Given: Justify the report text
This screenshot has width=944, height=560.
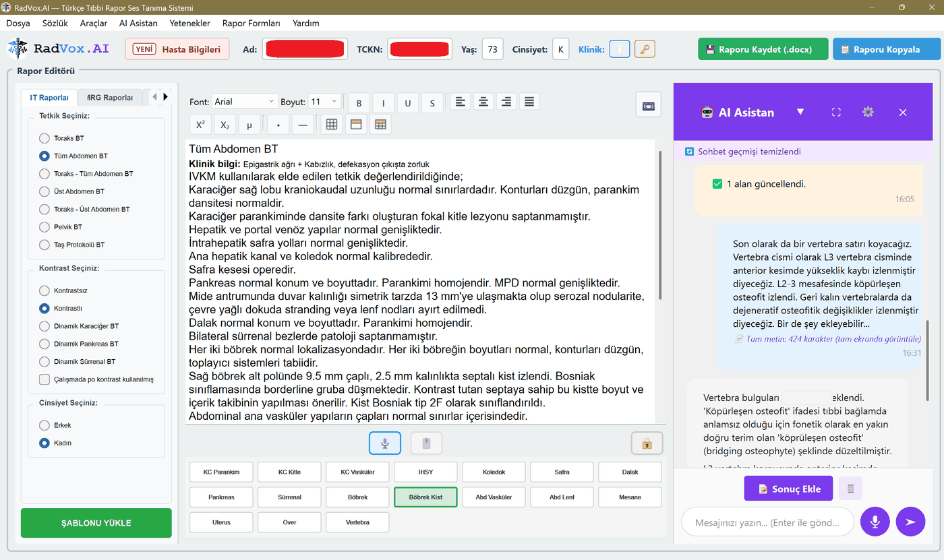Looking at the screenshot, I should coord(529,102).
